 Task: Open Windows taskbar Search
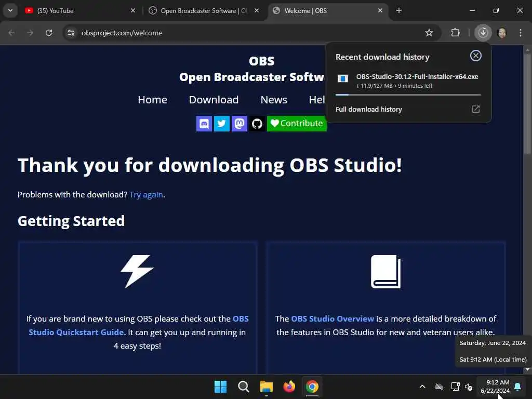pos(243,387)
